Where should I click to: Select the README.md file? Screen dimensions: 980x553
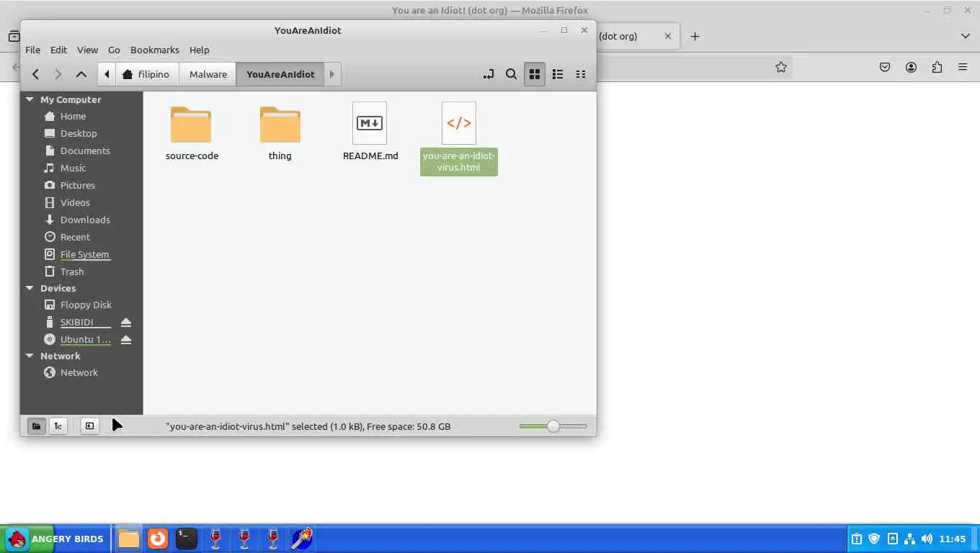[370, 132]
